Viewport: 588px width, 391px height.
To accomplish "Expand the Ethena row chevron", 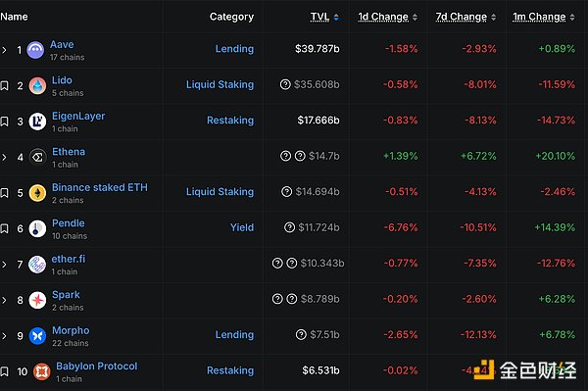I will (x=4, y=157).
